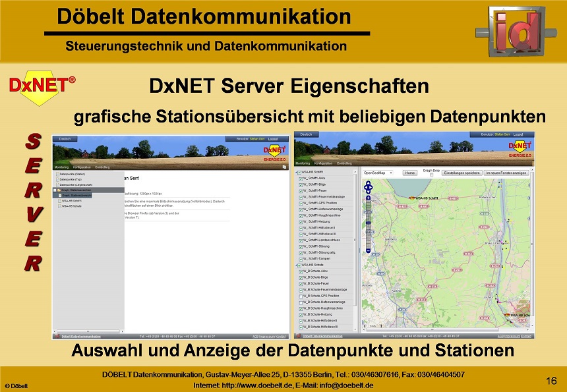Zoom in with the map plus button
This screenshot has width=567, height=392.
pyautogui.click(x=368, y=198)
